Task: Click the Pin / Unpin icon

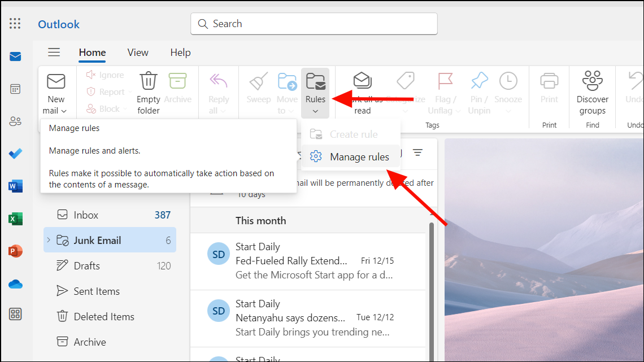Action: coord(479,81)
